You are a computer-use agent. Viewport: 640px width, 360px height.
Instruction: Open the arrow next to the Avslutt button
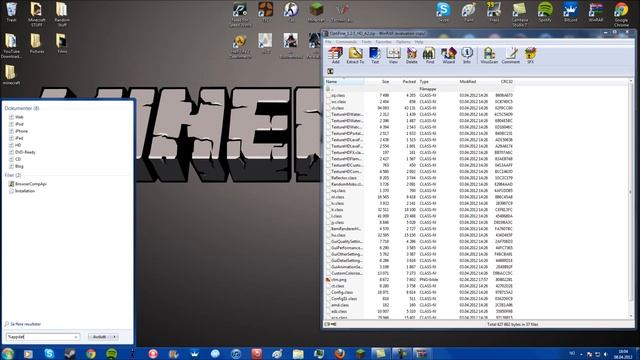pos(115,337)
